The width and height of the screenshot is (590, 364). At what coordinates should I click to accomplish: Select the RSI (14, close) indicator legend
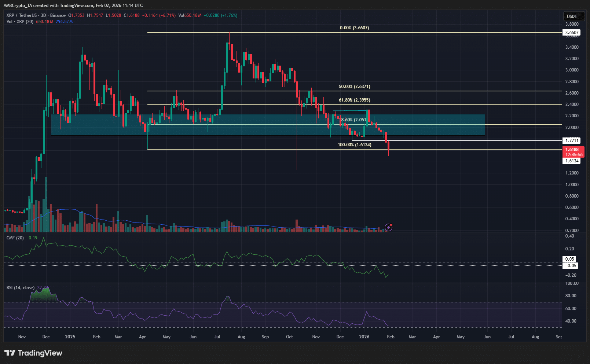click(x=21, y=288)
